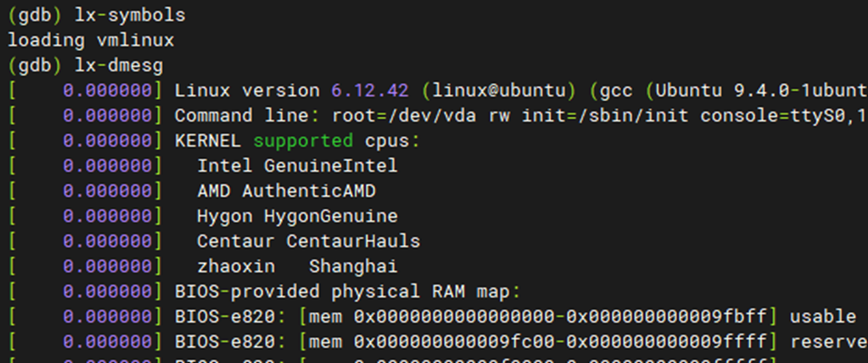Click 'root=/dev/vda' in the command line
Image resolution: width=868 pixels, height=363 pixels.
tap(403, 115)
